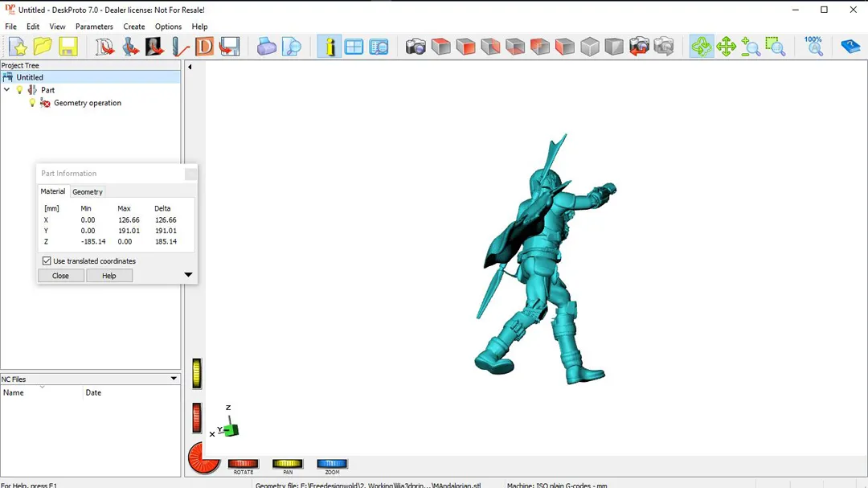
Task: Click the Y Max value 191.01
Action: click(x=129, y=231)
